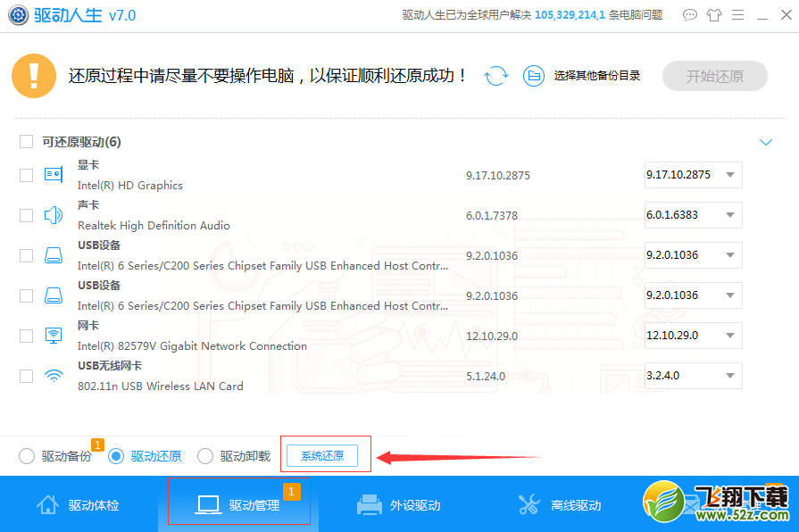Select the 驱动卸载 radio button
This screenshot has height=532, width=799.
point(205,456)
